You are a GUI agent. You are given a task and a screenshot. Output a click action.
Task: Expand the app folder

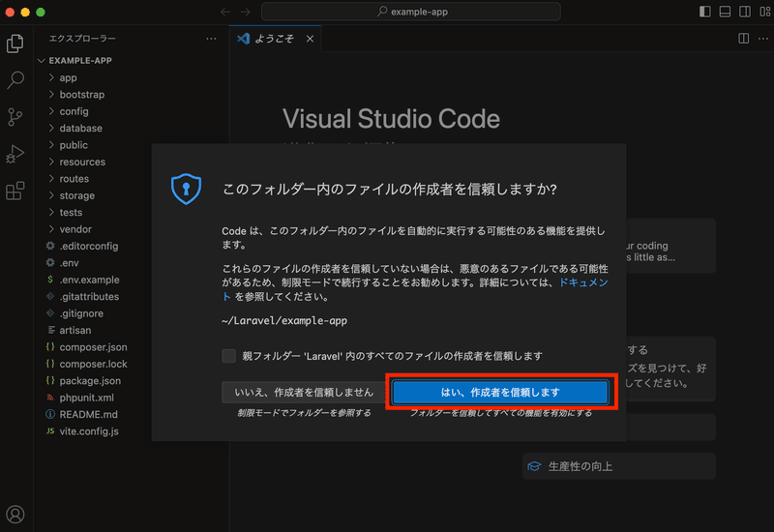click(51, 77)
